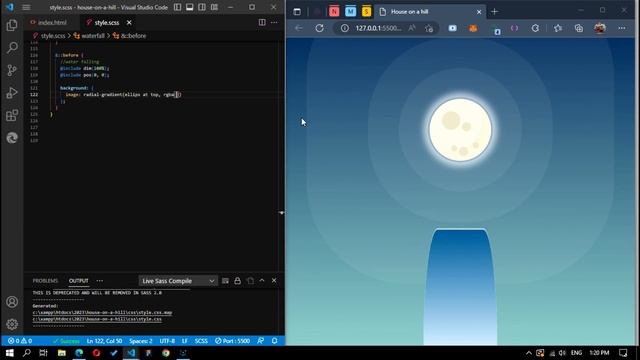640x360 pixels.
Task: Open the Explorer view in VS Code
Action: [x=12, y=25]
